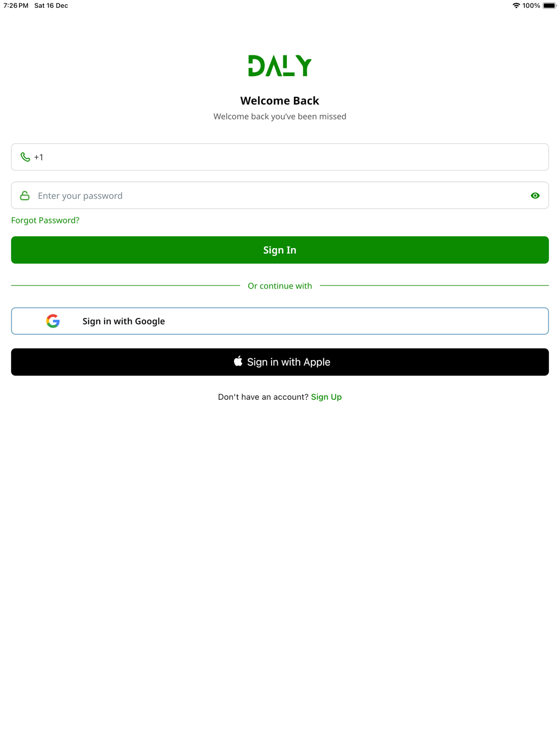Open the Forgot Password? link
Screen dimensions: 560x747
pyautogui.click(x=45, y=220)
